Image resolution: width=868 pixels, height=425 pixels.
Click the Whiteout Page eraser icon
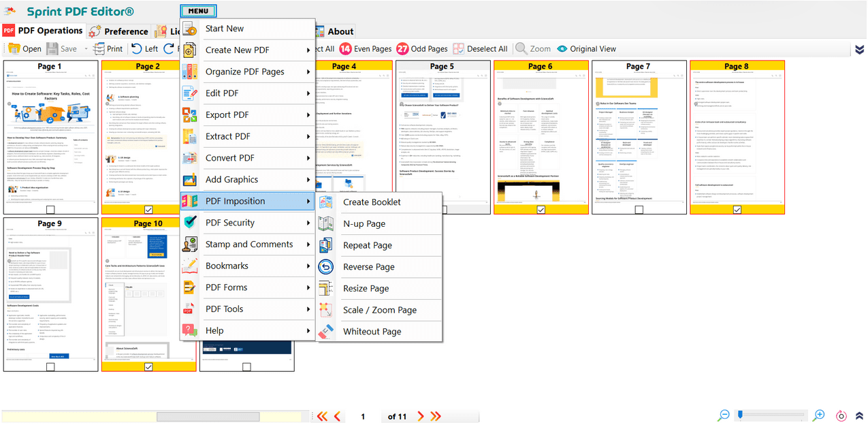(326, 332)
